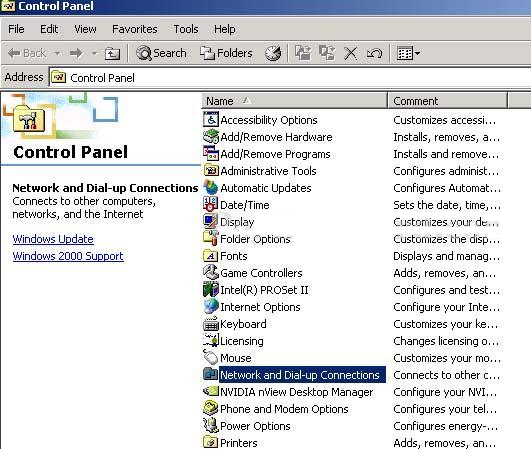Click the Up folder toolbar icon

pos(112,53)
